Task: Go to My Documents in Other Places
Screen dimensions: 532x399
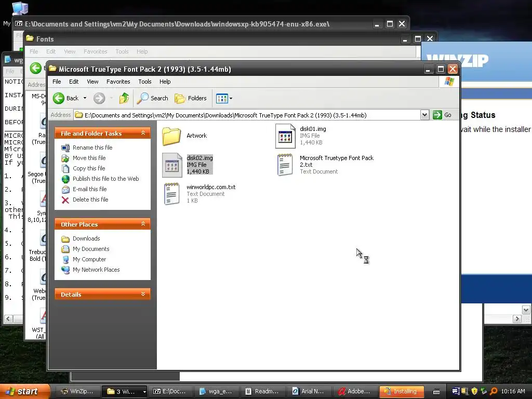Action: click(x=91, y=249)
